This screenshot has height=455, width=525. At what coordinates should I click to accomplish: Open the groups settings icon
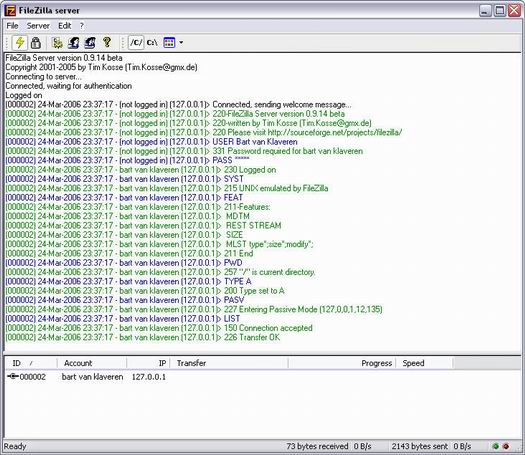90,43
